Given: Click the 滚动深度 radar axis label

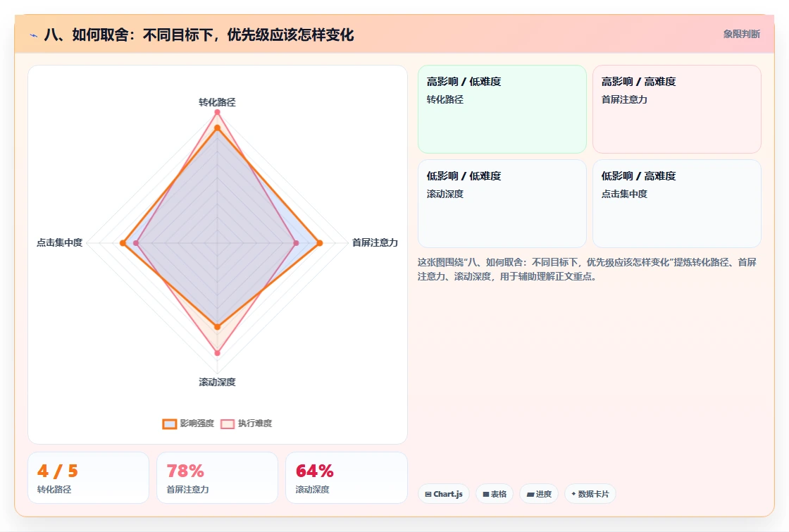Looking at the screenshot, I should [x=218, y=382].
